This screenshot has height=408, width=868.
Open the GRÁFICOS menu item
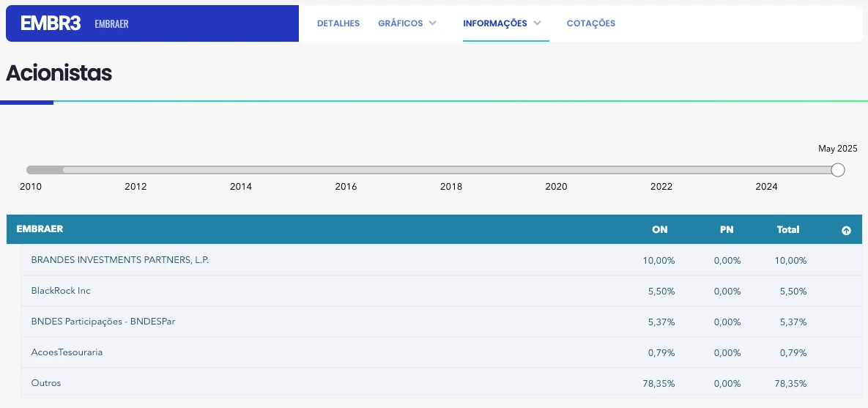(400, 23)
